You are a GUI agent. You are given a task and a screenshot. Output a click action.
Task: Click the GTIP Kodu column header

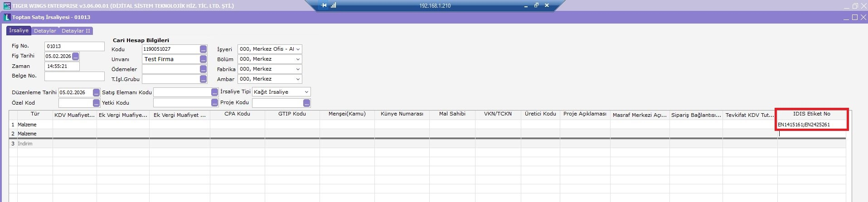(292, 114)
